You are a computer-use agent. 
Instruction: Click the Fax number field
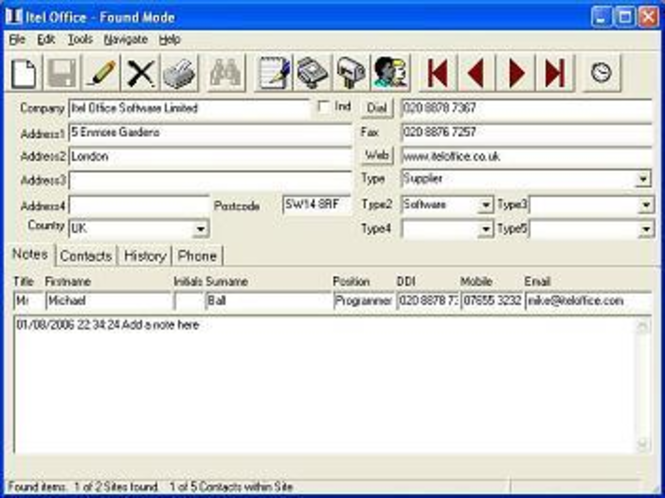pos(526,132)
